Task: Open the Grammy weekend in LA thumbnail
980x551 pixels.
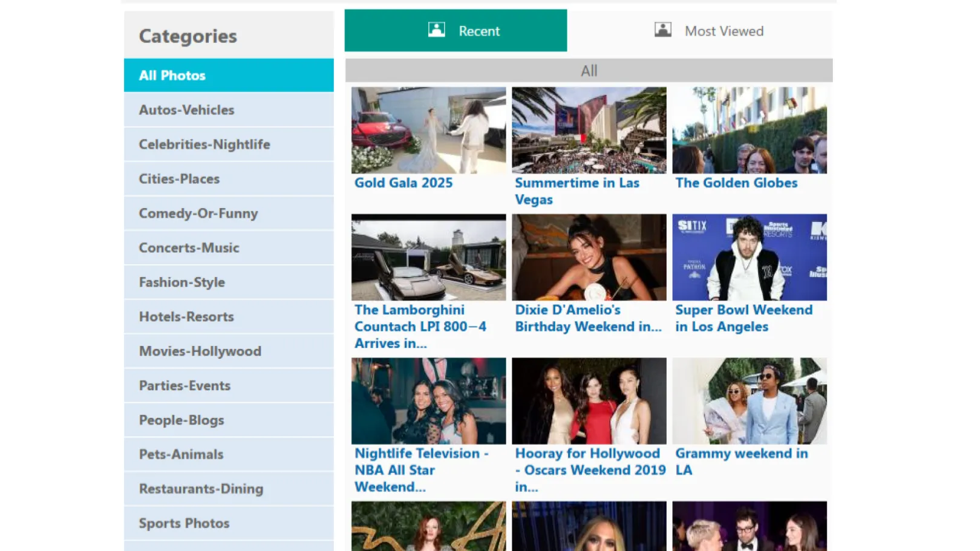Action: point(750,401)
